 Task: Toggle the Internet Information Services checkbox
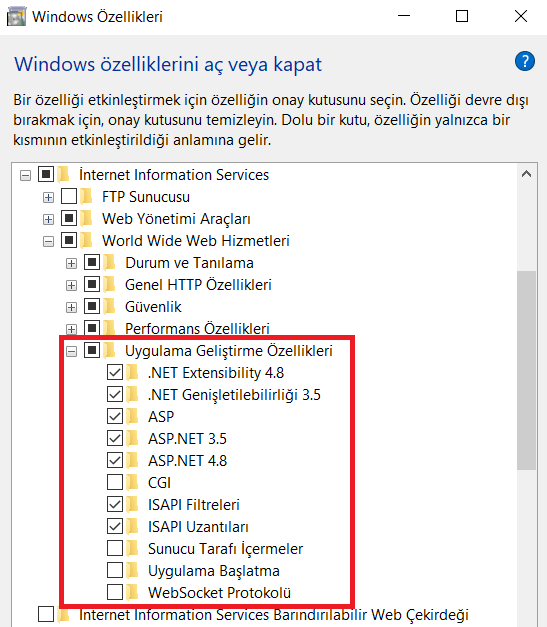[x=46, y=174]
